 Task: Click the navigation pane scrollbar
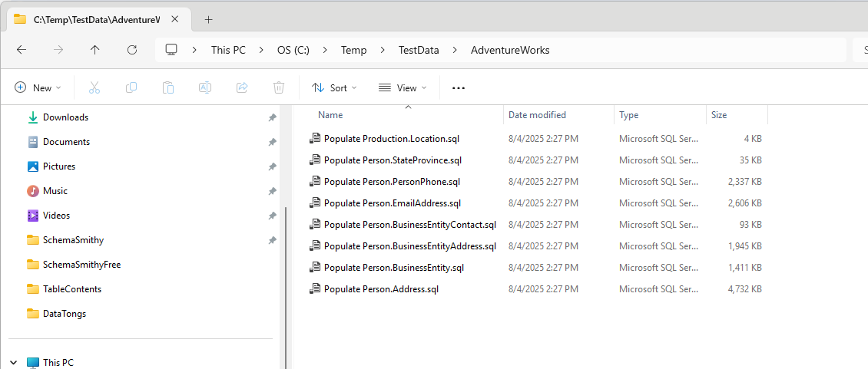(x=286, y=288)
